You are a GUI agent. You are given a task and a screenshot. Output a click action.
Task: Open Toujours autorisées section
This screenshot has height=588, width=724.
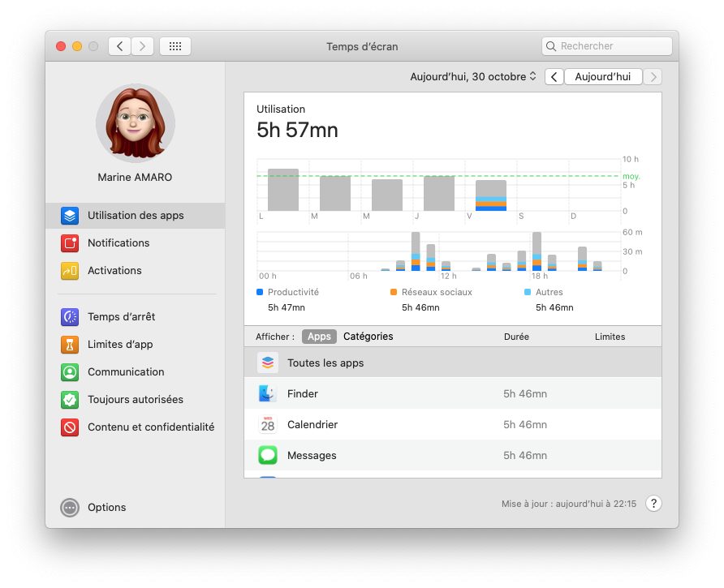coord(135,400)
